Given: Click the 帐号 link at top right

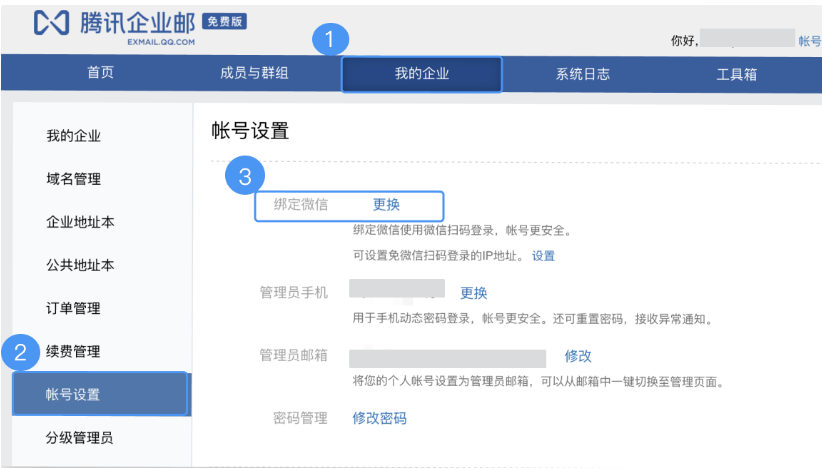Looking at the screenshot, I should (809, 41).
